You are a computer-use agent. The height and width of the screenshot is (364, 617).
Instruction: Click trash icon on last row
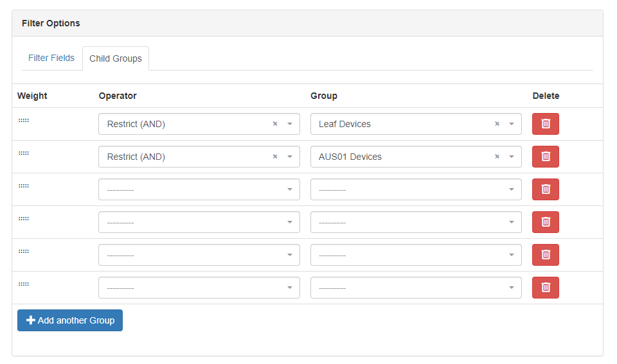545,288
